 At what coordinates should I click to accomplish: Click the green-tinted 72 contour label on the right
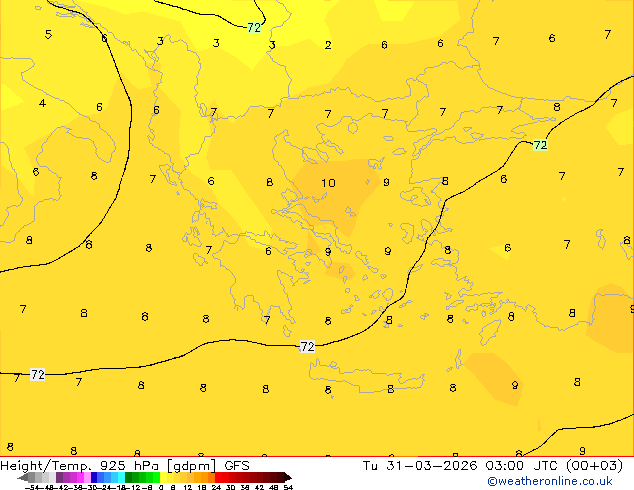coord(540,145)
